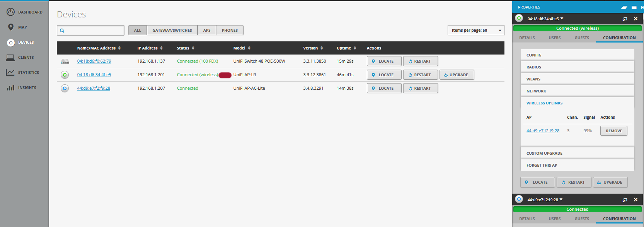644x227 pixels.
Task: Sort table by Uptime column
Action: (x=346, y=48)
